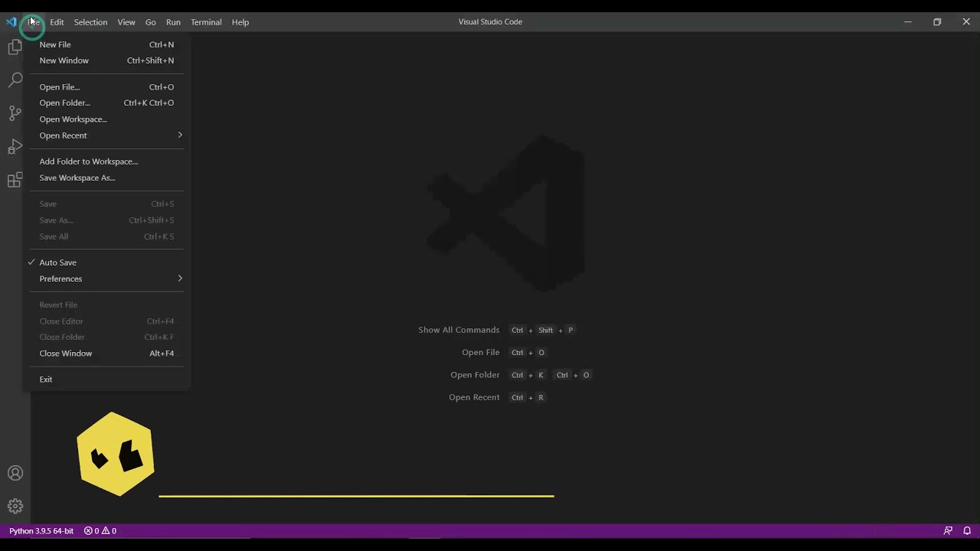This screenshot has height=551, width=980.
Task: Open the File menu
Action: tap(34, 22)
